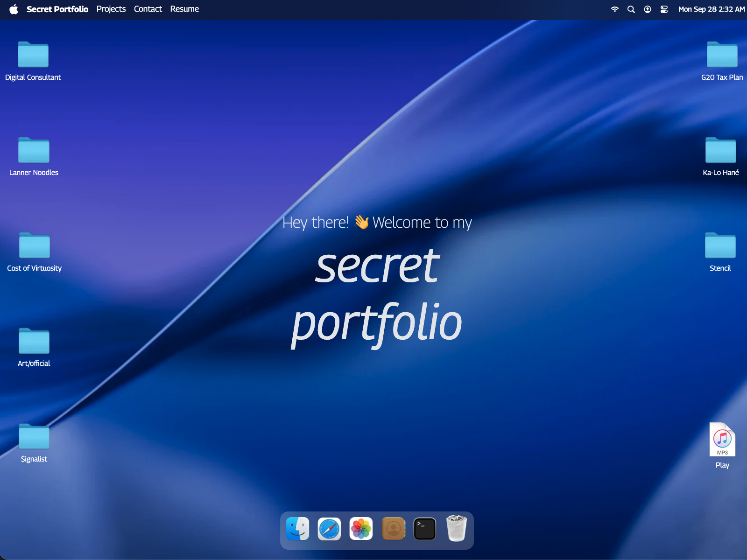Open the Ka-Lo Hané folder
Image resolution: width=747 pixels, height=560 pixels.
(x=721, y=150)
